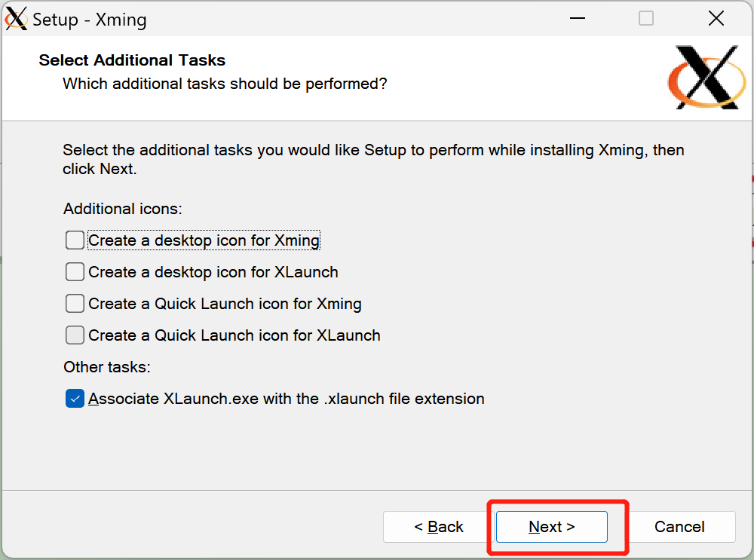Go to the next setup step
Image resolution: width=754 pixels, height=560 pixels.
[x=551, y=527]
